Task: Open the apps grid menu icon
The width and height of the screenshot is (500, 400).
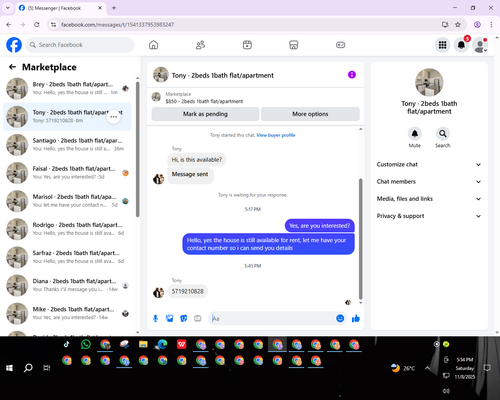Action: point(442,45)
